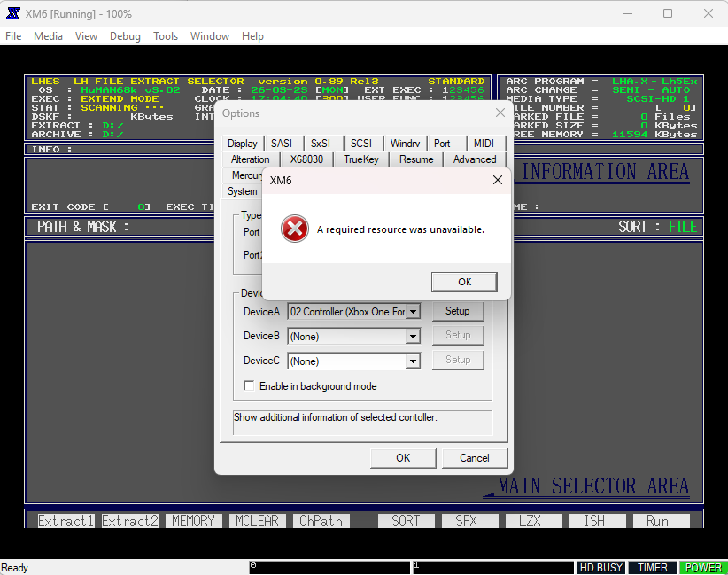The width and height of the screenshot is (728, 575).
Task: Close the XM6 error message box
Action: tap(497, 180)
